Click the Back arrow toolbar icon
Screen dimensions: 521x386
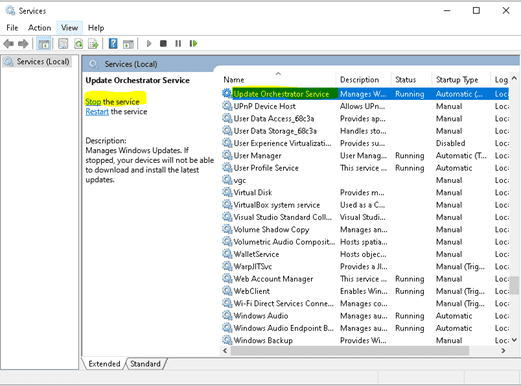(x=9, y=44)
